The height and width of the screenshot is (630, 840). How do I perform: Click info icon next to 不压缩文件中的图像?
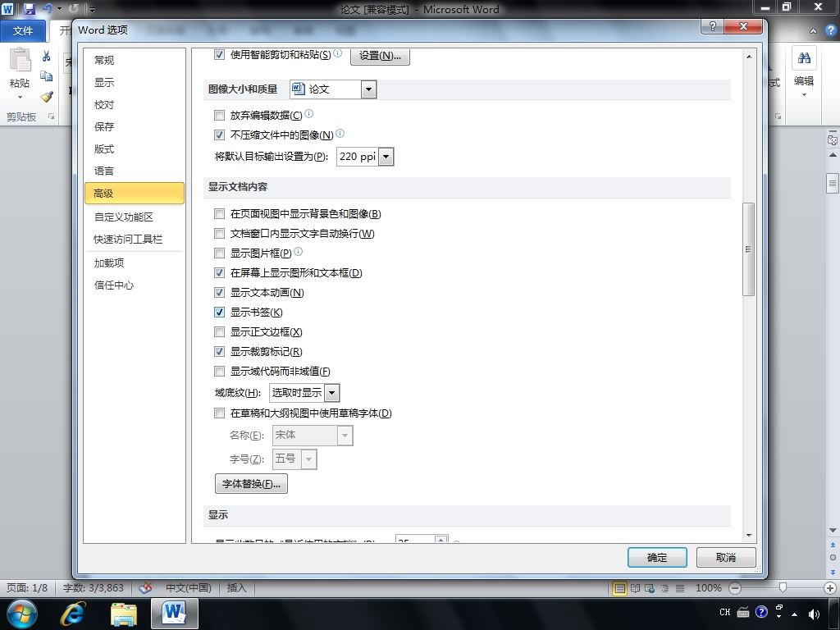click(x=340, y=134)
